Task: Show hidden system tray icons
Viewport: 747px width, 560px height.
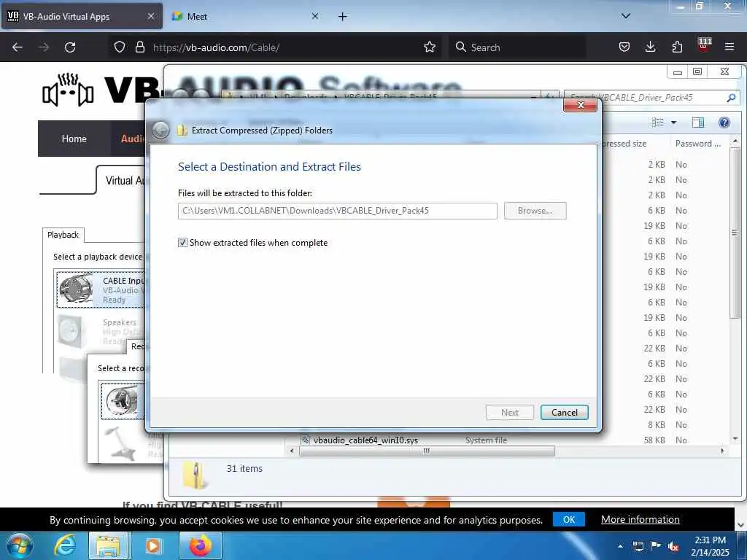Action: pyautogui.click(x=620, y=546)
